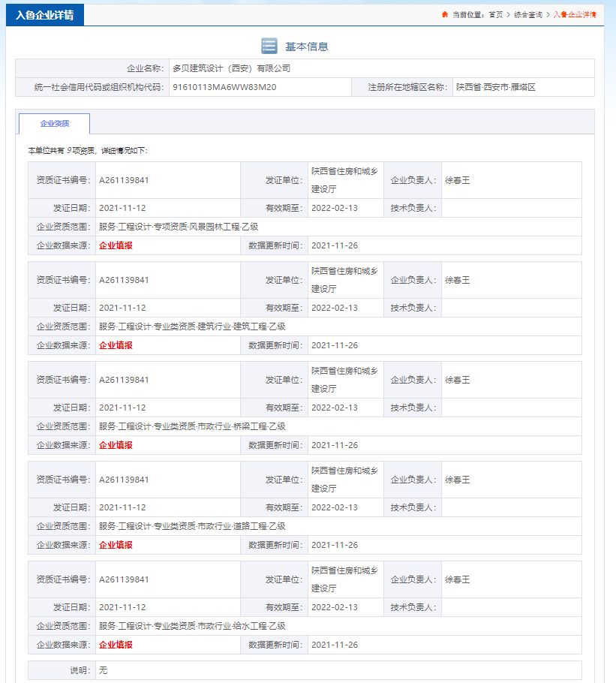Image resolution: width=616 pixels, height=683 pixels.
Task: Open the 企业资质 tab
Action: [55, 123]
